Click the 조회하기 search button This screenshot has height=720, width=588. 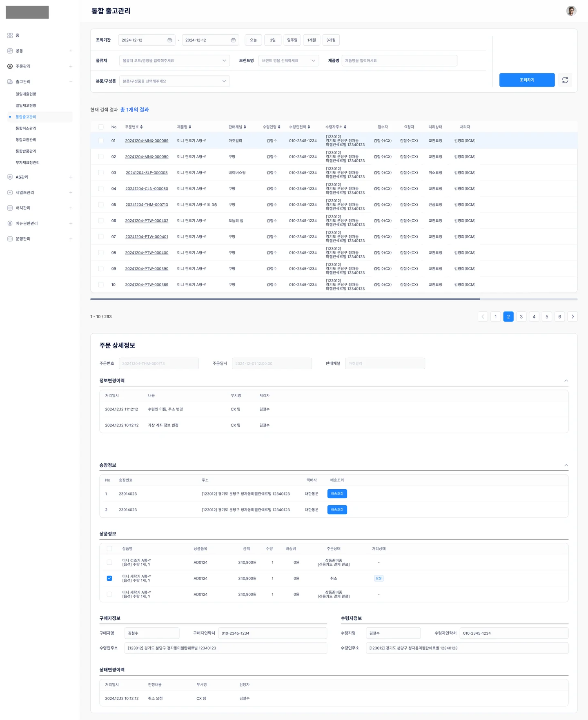[527, 80]
